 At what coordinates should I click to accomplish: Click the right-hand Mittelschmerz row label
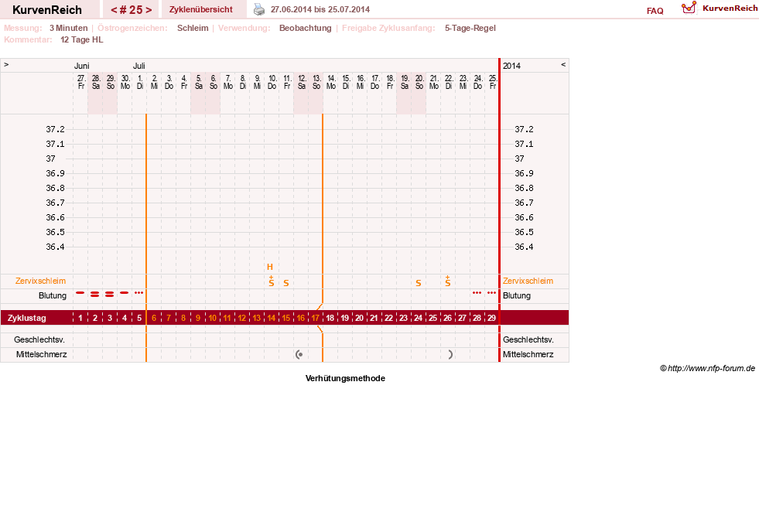(x=528, y=354)
